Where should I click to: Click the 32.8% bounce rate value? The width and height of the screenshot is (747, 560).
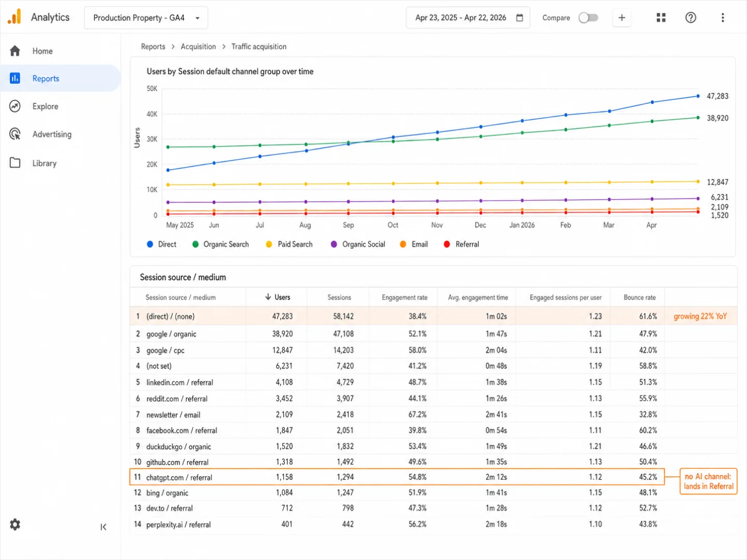(648, 414)
